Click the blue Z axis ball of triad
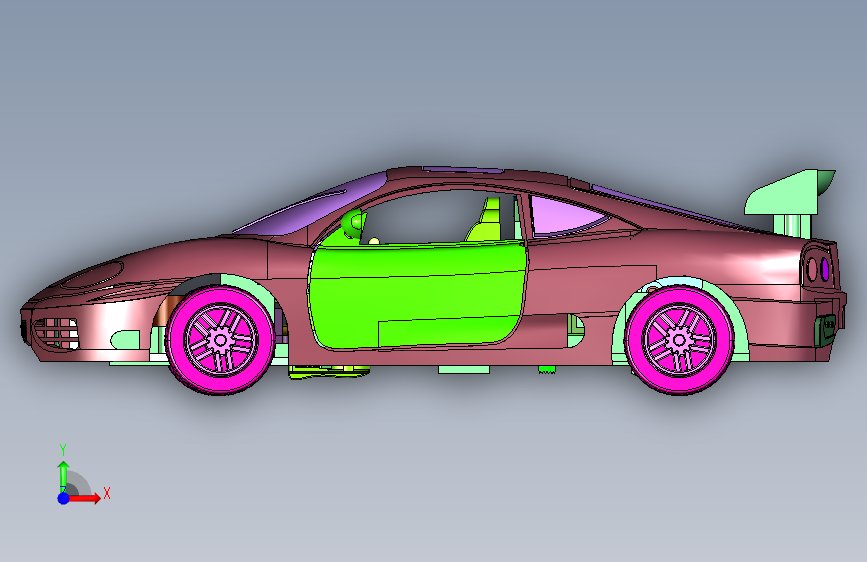Image resolution: width=867 pixels, height=562 pixels. (63, 498)
